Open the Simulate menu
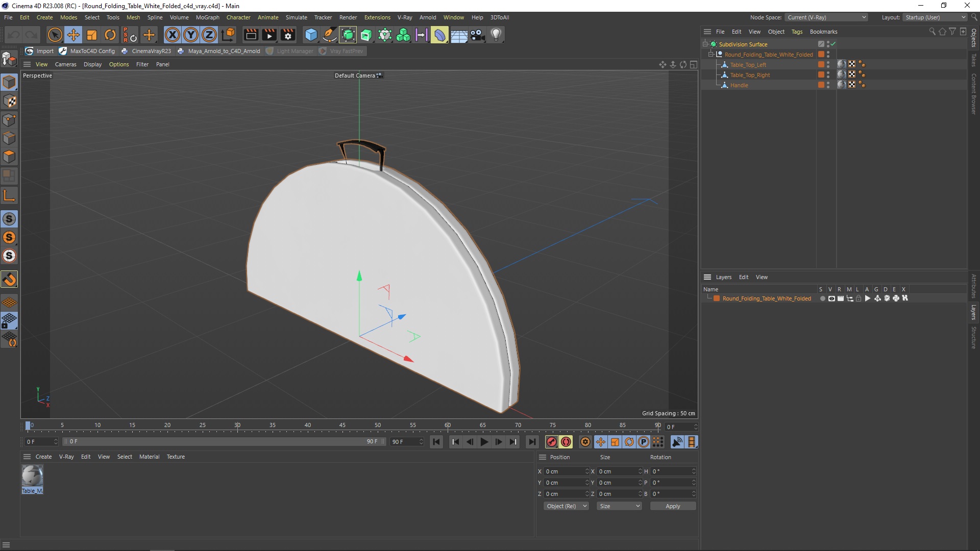This screenshot has width=980, height=551. 296,17
